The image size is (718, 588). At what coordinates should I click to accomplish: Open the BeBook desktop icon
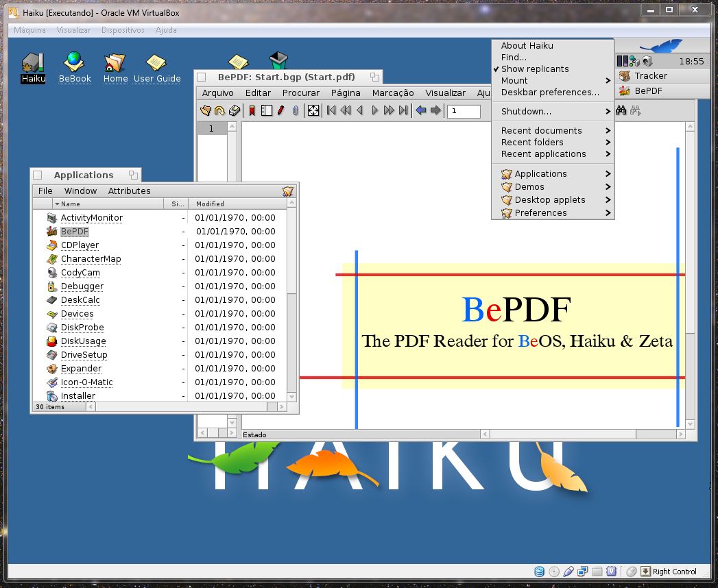75,67
